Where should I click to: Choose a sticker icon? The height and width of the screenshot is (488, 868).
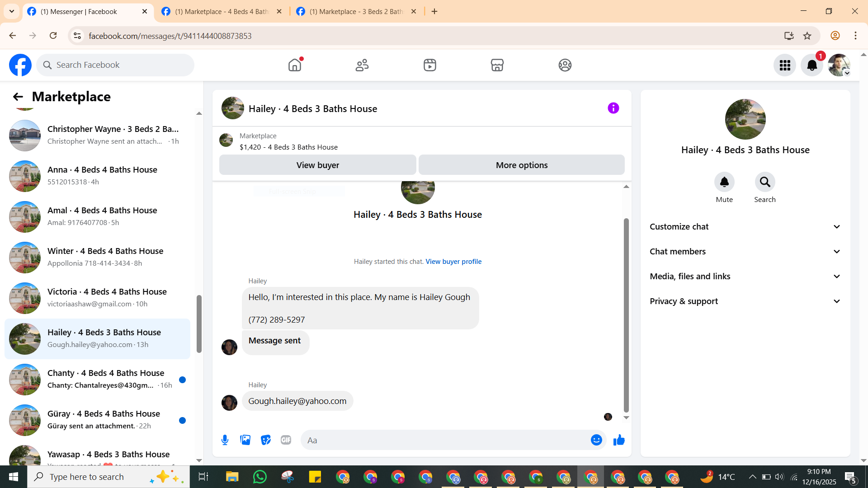click(x=266, y=440)
